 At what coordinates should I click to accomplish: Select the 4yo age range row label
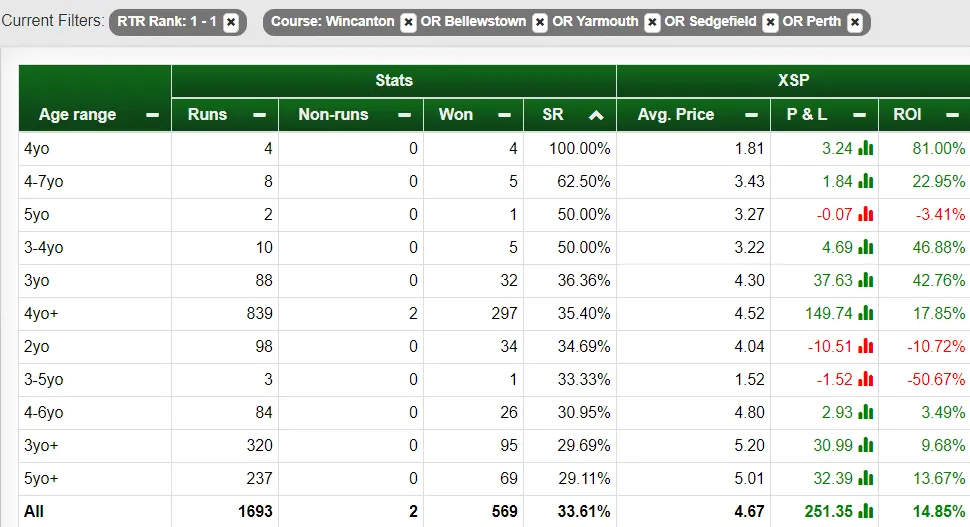click(x=36, y=148)
